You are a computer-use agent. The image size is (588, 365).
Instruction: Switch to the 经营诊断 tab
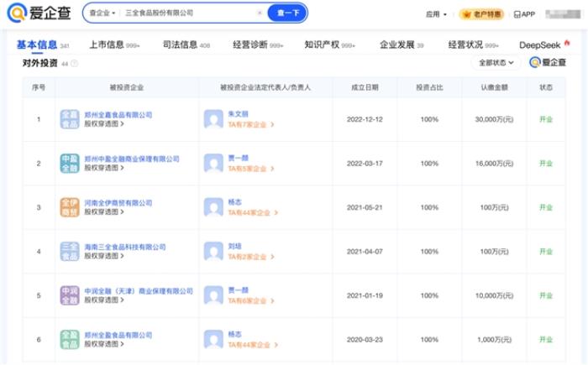coord(258,45)
